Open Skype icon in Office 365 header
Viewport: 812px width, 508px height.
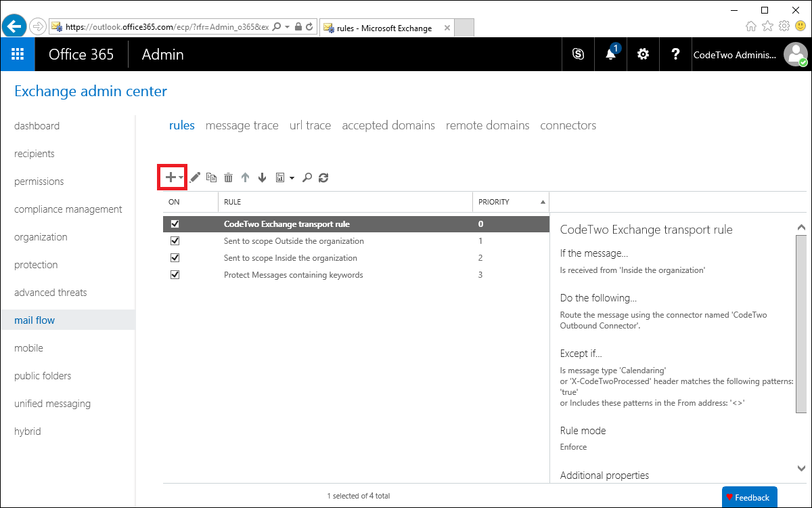(579, 54)
